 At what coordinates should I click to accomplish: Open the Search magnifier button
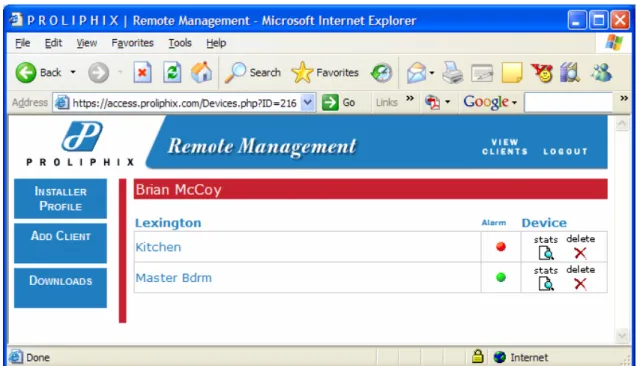tap(253, 73)
